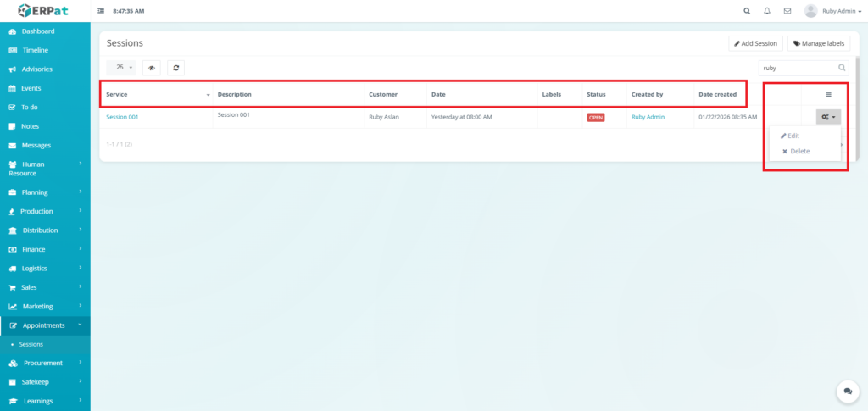This screenshot has height=411, width=868.
Task: Click the Add Session button
Action: (755, 43)
